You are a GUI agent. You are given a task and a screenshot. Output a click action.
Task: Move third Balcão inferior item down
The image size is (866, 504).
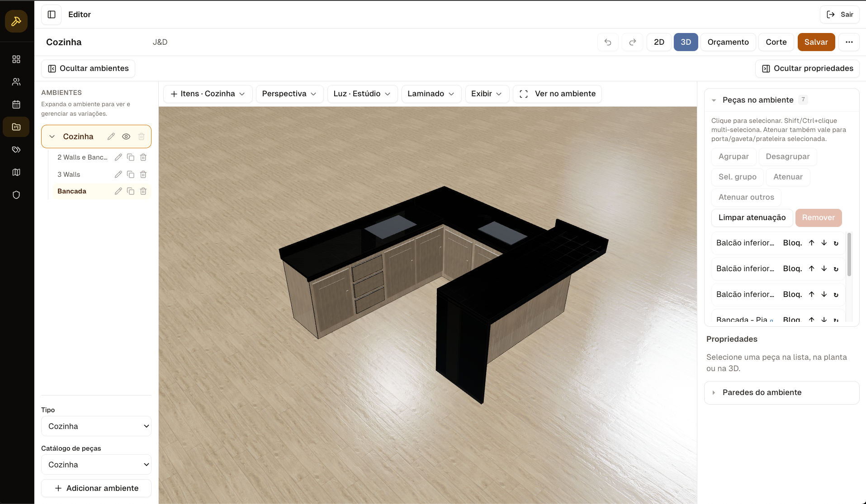pyautogui.click(x=824, y=294)
